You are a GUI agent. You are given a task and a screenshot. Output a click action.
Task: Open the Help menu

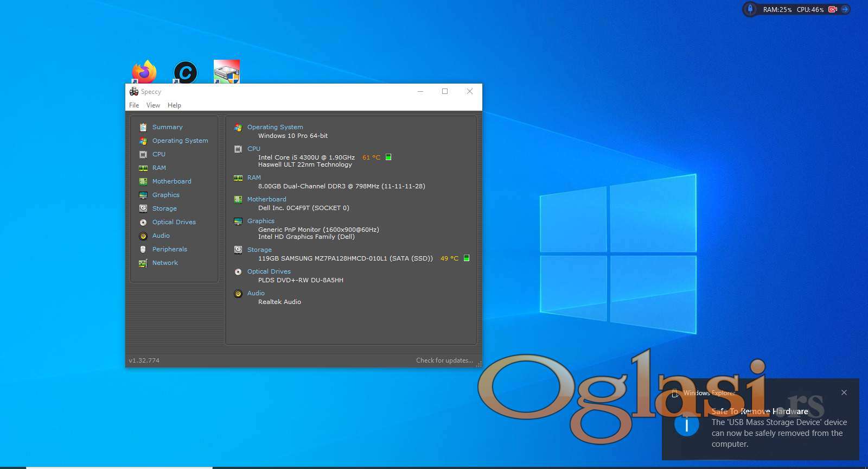tap(174, 105)
